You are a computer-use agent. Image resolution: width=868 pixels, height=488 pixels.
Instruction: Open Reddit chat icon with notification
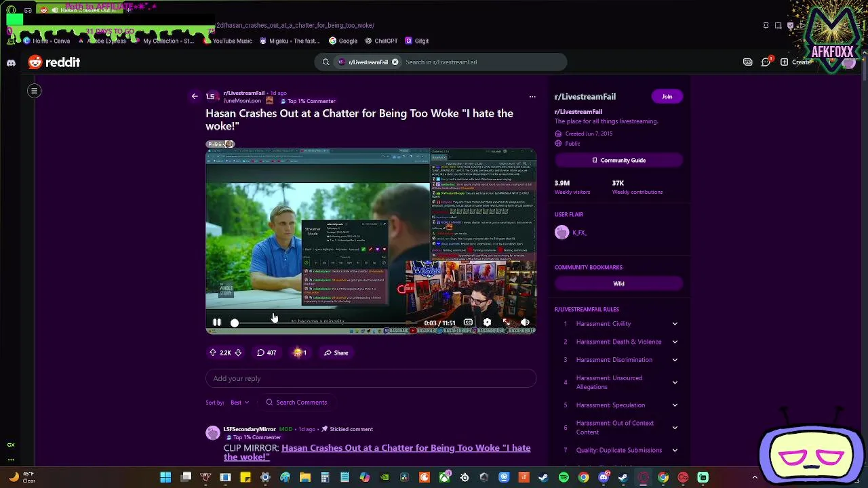pyautogui.click(x=766, y=62)
